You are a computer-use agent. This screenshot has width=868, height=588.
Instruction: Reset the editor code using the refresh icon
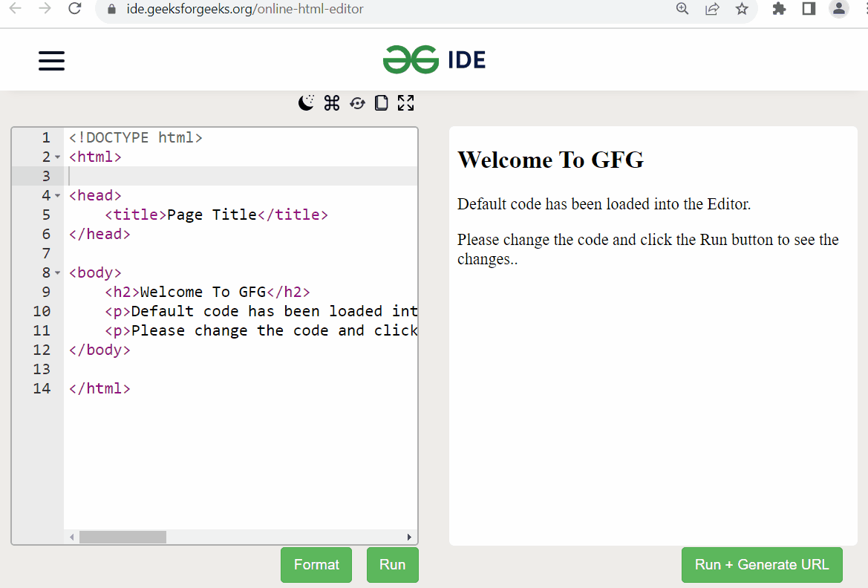356,102
